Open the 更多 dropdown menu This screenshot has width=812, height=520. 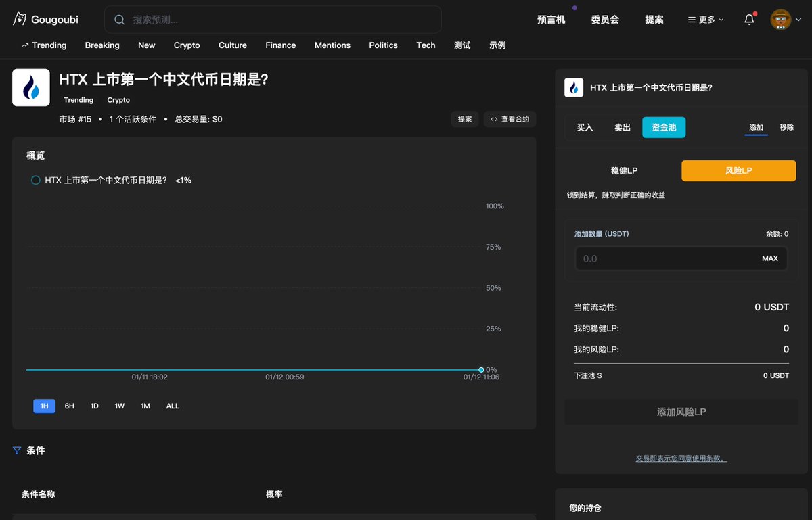706,20
